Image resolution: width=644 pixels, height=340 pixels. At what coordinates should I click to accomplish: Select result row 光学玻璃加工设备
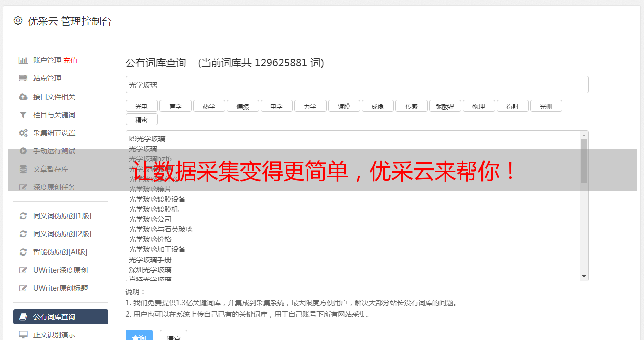click(157, 249)
